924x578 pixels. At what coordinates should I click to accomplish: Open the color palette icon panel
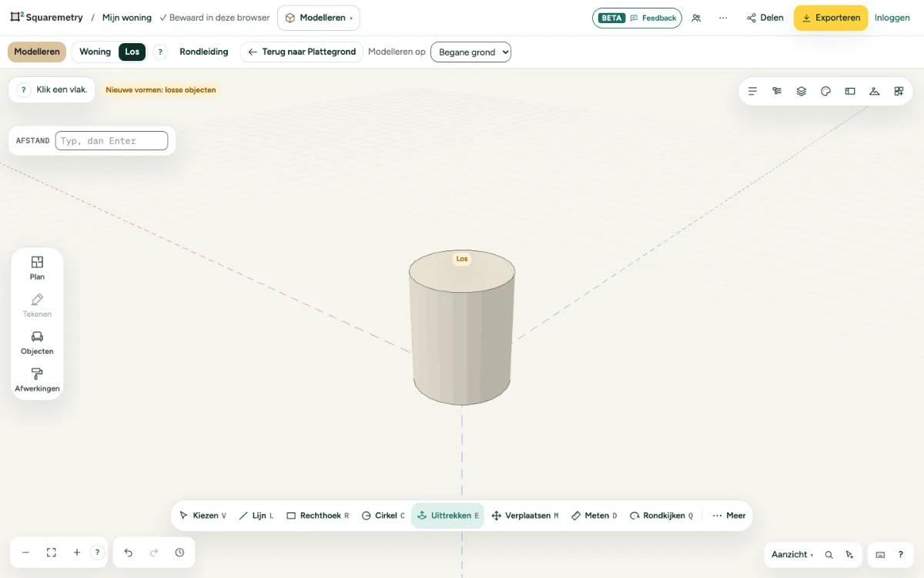point(825,91)
